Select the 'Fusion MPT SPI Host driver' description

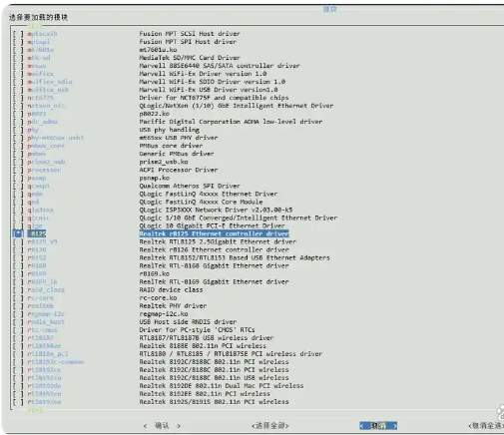tap(188, 42)
